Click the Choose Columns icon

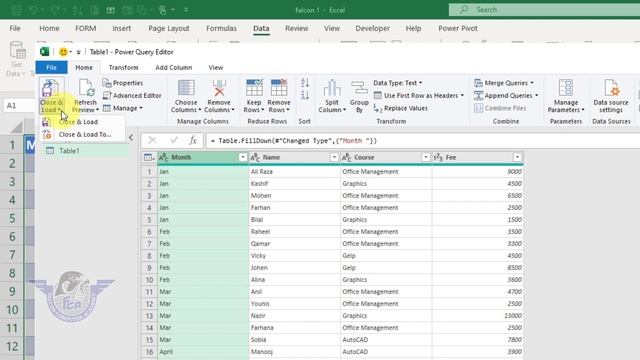coord(186,88)
